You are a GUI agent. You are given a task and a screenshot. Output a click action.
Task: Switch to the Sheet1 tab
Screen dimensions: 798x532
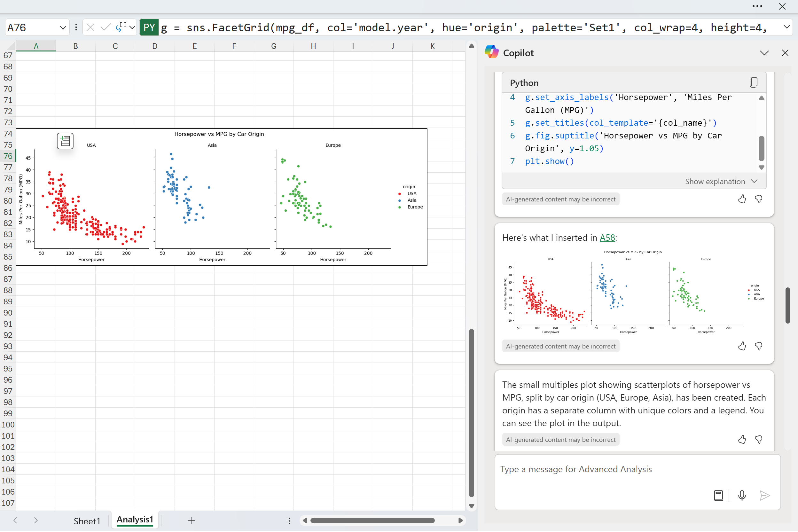[x=87, y=521]
